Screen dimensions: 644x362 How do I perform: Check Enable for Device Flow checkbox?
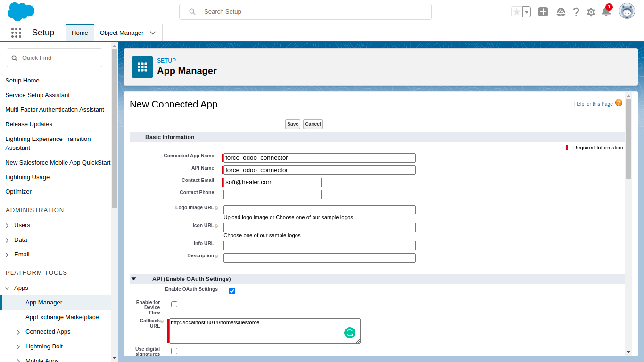click(174, 304)
